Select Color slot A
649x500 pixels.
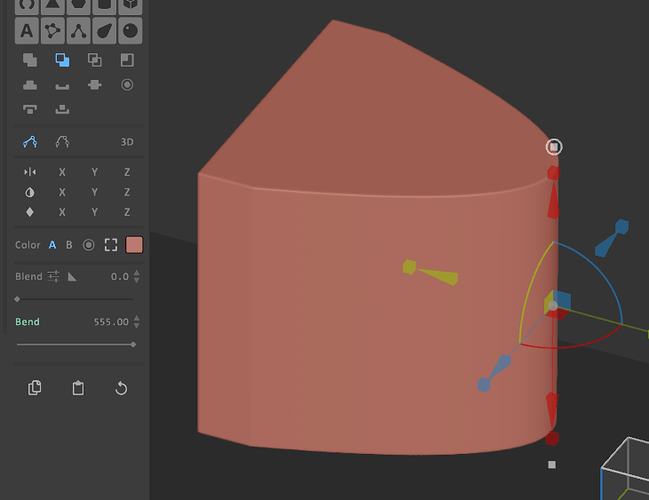52,245
